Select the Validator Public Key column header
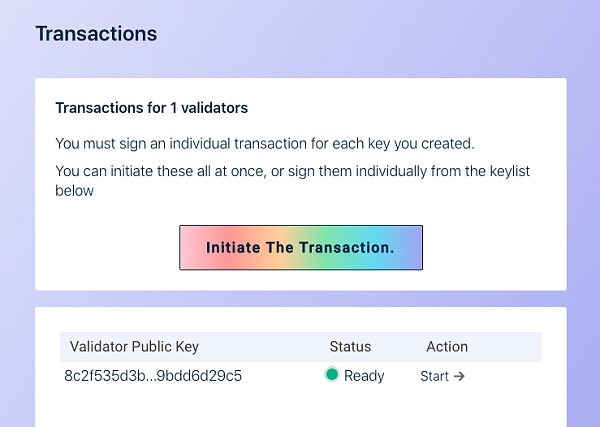 pos(134,347)
